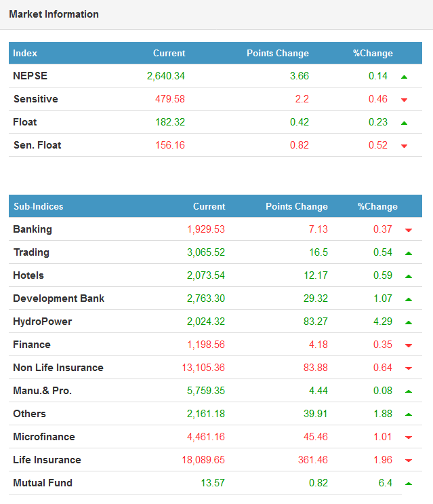Screen dimensions: 433x504
Task: Select the Trading sub-index name
Action: pyautogui.click(x=31, y=252)
